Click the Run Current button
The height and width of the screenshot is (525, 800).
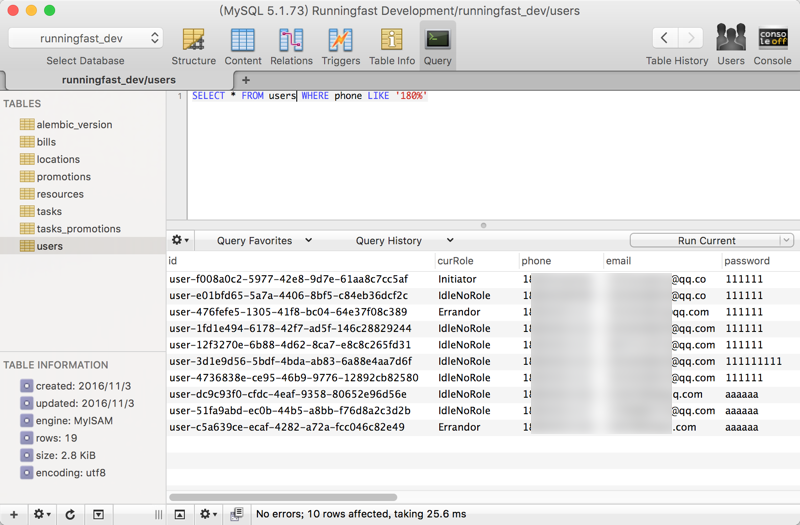point(706,240)
